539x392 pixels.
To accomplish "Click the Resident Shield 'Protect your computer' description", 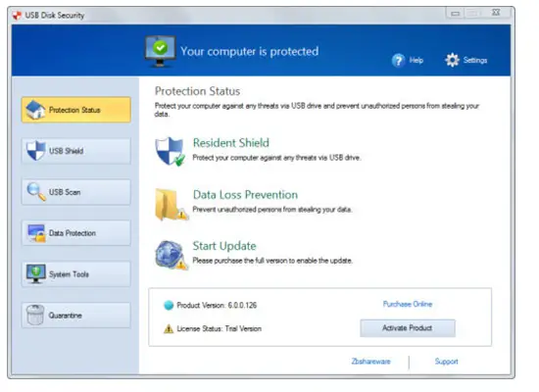I will 276,158.
